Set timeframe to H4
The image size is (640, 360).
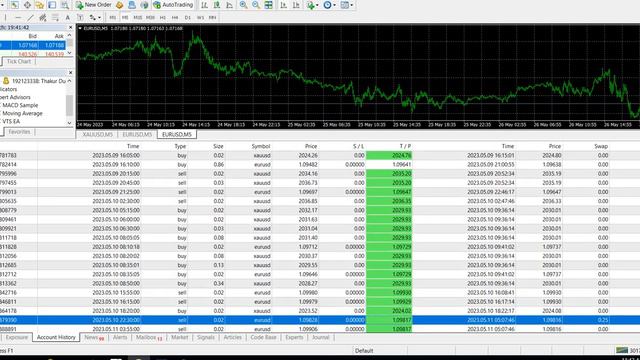pyautogui.click(x=175, y=18)
